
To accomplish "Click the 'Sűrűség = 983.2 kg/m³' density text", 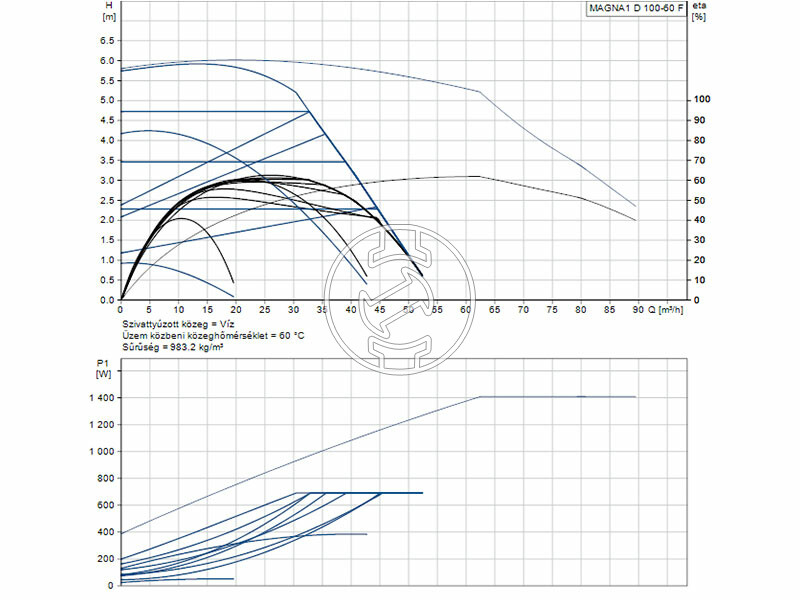I will click(x=172, y=346).
